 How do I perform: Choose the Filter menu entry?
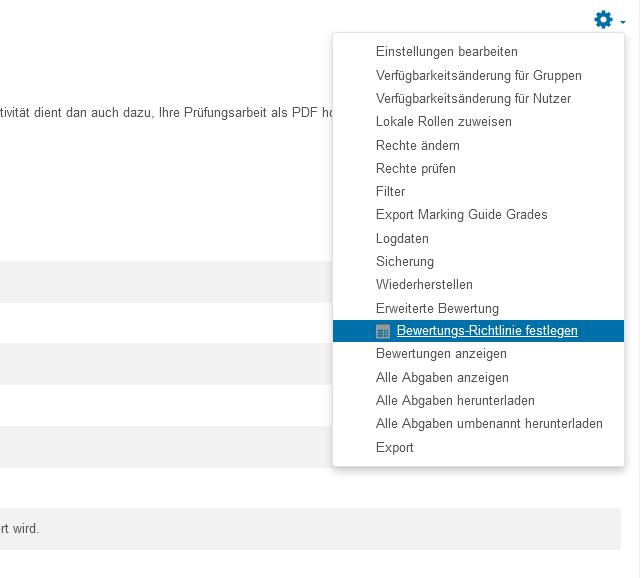(x=390, y=191)
